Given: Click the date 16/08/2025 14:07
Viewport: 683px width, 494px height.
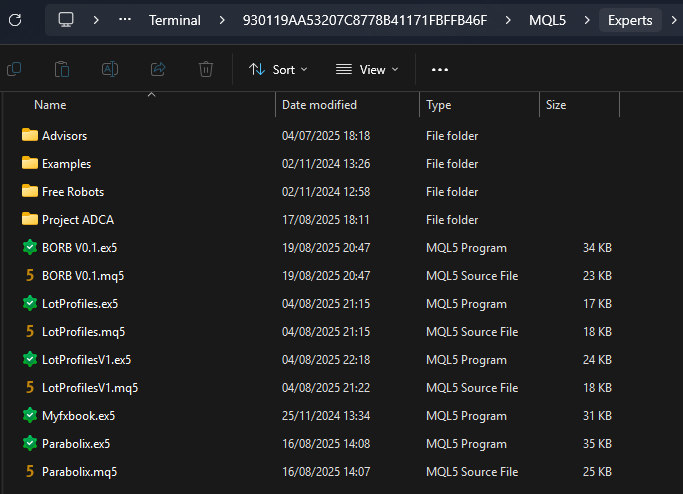Looking at the screenshot, I should [x=326, y=472].
